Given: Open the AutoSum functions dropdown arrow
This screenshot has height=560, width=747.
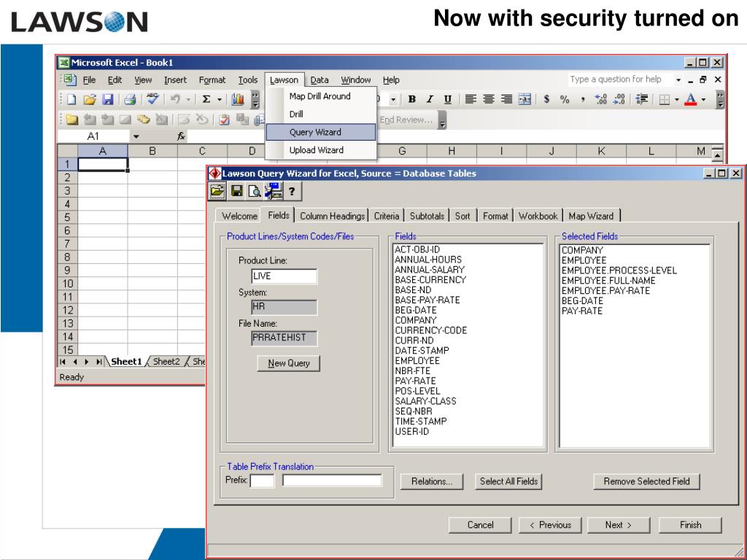Looking at the screenshot, I should coord(220,99).
